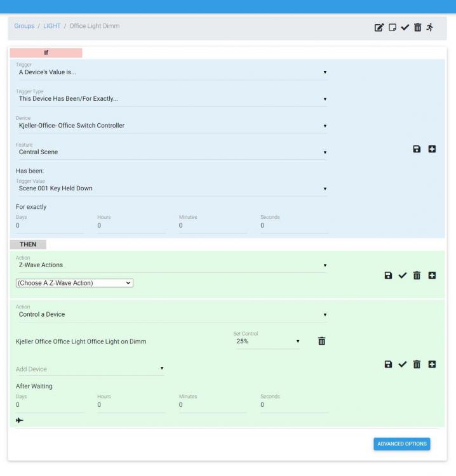Delete the Z-Wave Actions action with its trash icon
Screen dimensions: 456x476
(417, 275)
